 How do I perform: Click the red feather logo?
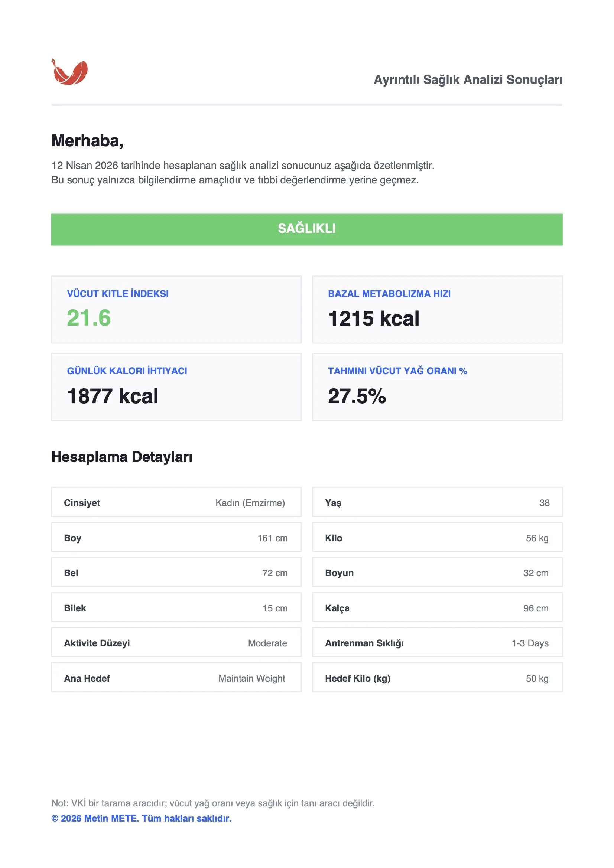[x=69, y=72]
